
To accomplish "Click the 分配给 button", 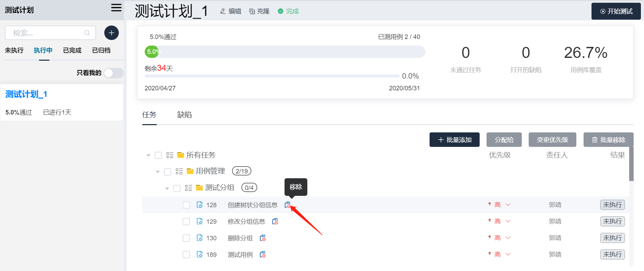I will click(504, 140).
